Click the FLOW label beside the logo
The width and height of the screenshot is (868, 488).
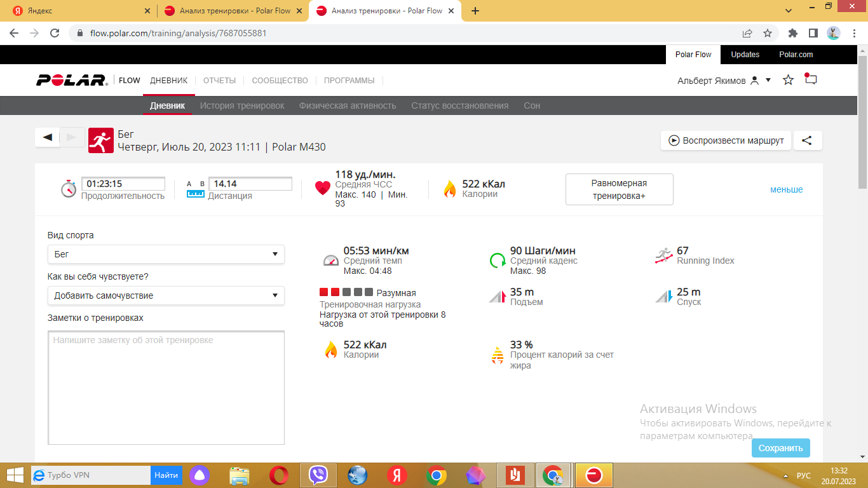pos(130,81)
